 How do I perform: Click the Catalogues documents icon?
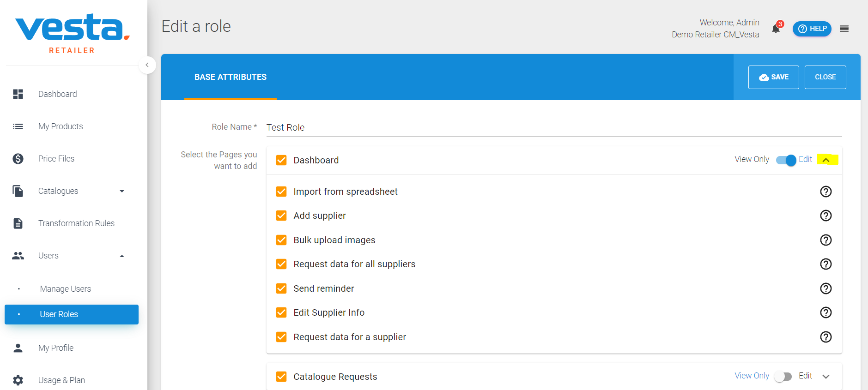pos(18,191)
